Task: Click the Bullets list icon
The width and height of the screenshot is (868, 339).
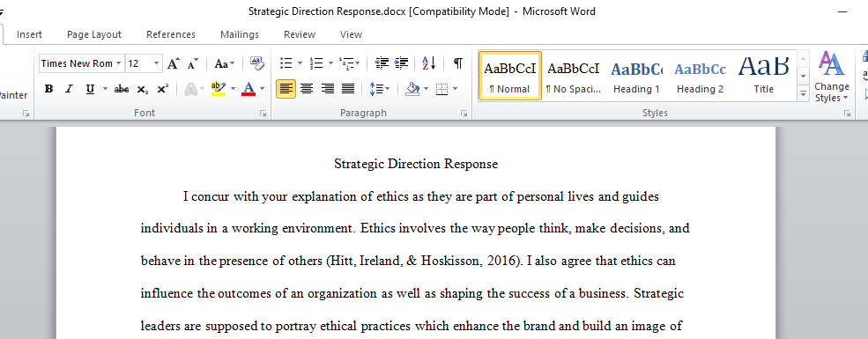Action: 286,63
